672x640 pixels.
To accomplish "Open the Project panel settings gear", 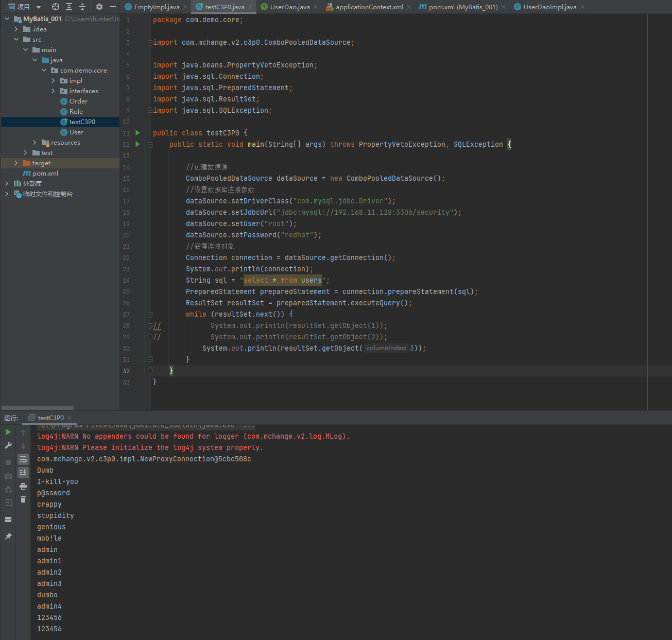I will (99, 7).
